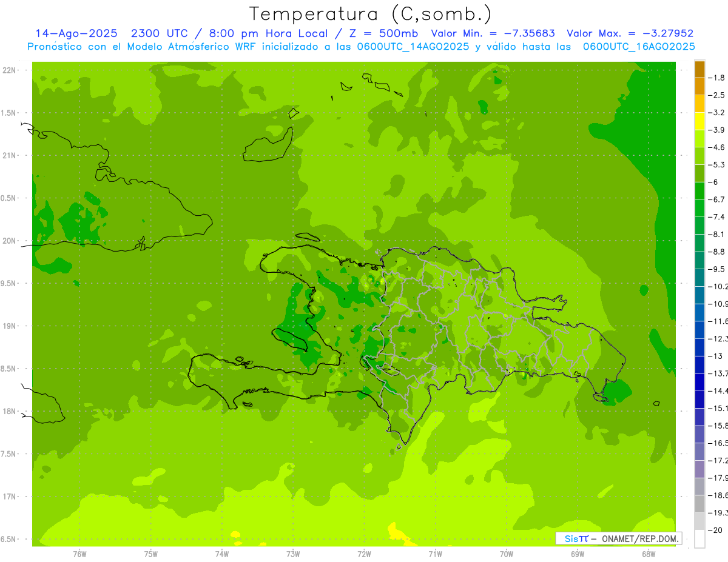The image size is (728, 562).
Task: Click the amber swatch between -2.5 and -3.2
Action: tap(699, 104)
